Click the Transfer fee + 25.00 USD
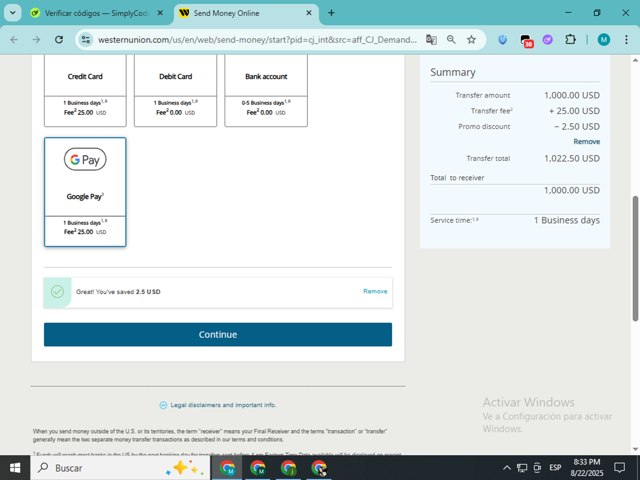The image size is (640, 480). coord(574,111)
